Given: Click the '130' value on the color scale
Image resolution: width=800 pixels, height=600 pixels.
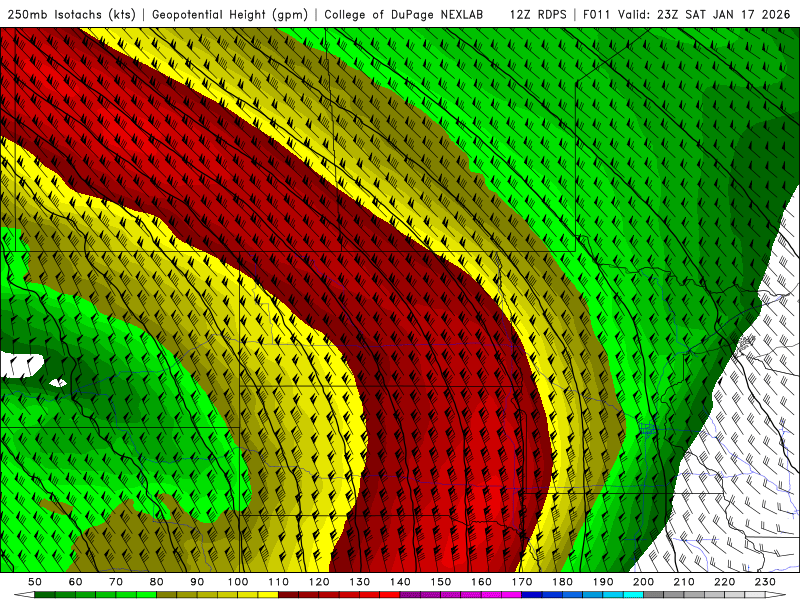Looking at the screenshot, I should coord(360,582).
